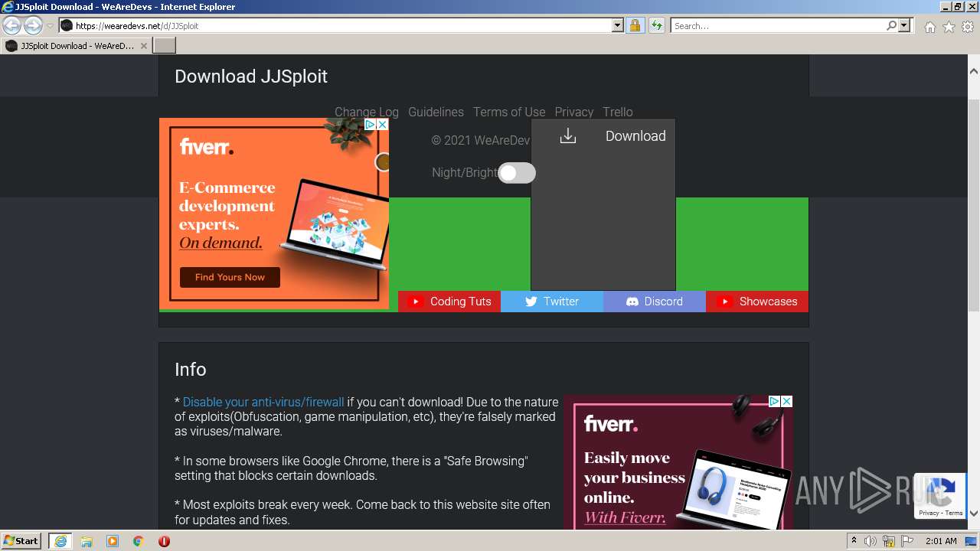Click the AdChoices icon on orange ad

point(370,124)
